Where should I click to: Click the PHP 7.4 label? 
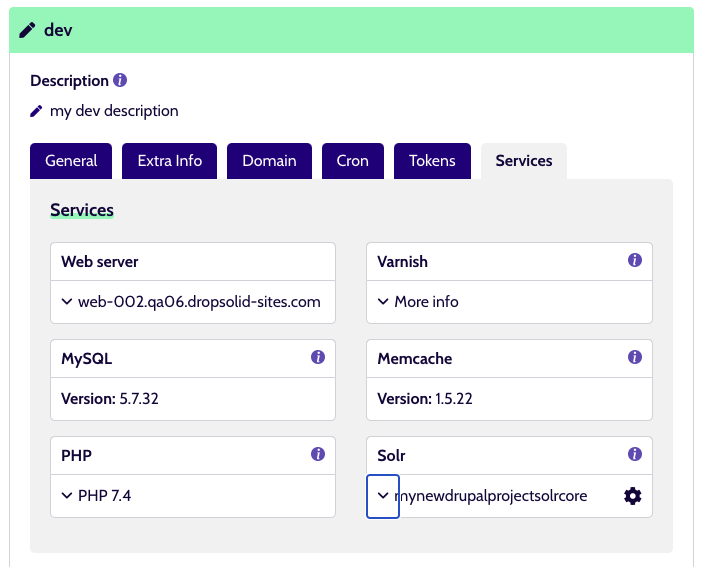click(x=104, y=496)
